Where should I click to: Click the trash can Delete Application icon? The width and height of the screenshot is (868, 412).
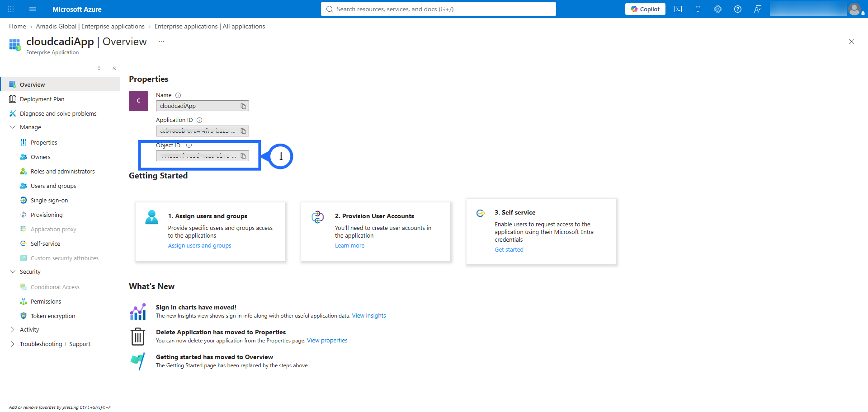pos(138,337)
